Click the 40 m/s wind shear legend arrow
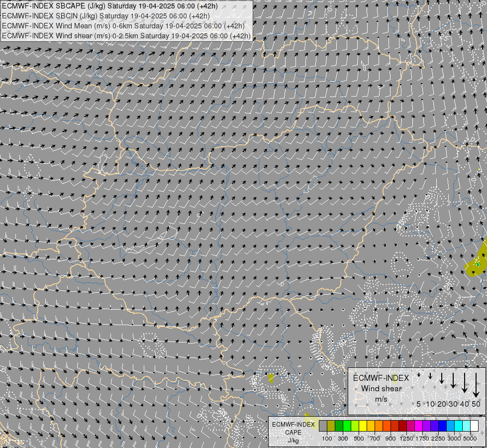The height and width of the screenshot is (448, 487). pyautogui.click(x=464, y=382)
